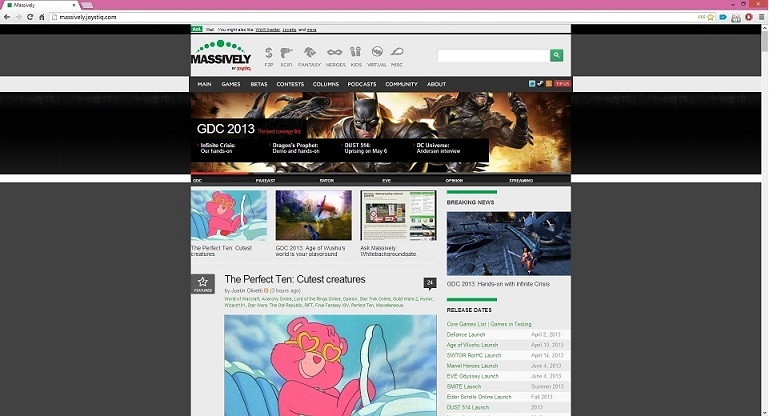Click the blue tag extension icon
The width and height of the screenshot is (769, 416).
pos(723,17)
